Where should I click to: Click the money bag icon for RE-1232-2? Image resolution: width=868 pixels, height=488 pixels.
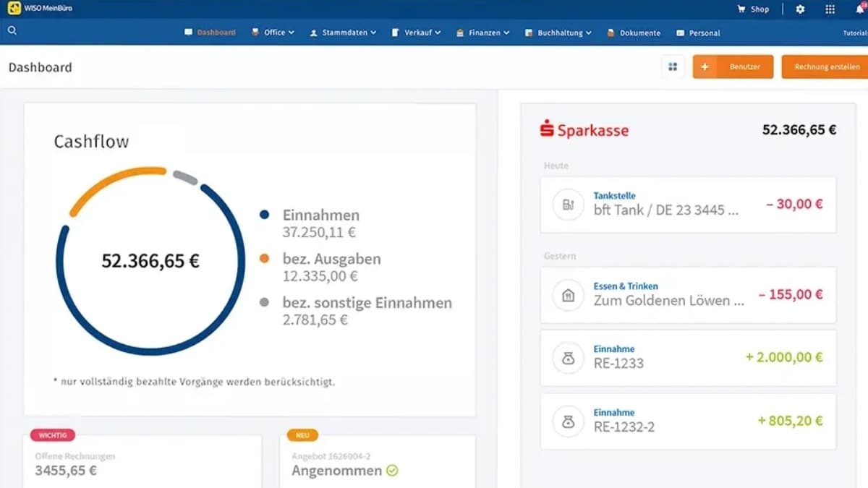569,421
